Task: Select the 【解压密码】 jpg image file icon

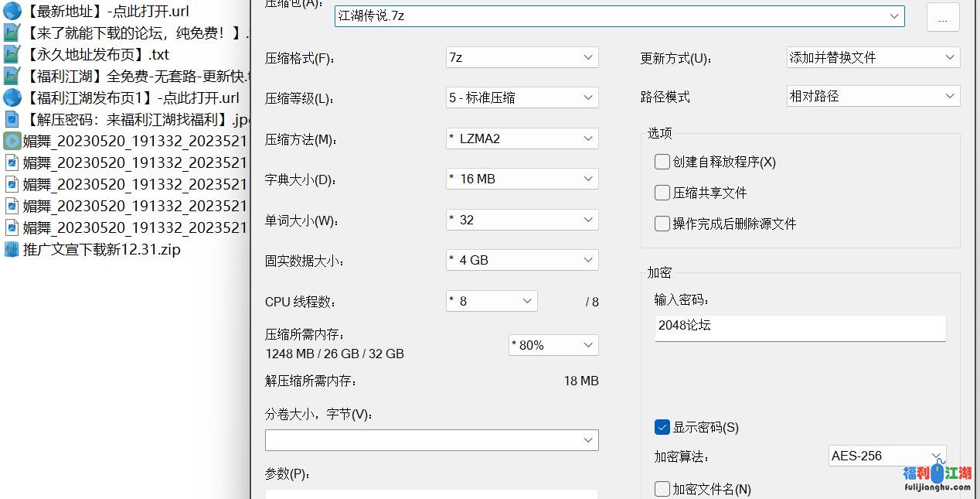Action: click(x=12, y=120)
